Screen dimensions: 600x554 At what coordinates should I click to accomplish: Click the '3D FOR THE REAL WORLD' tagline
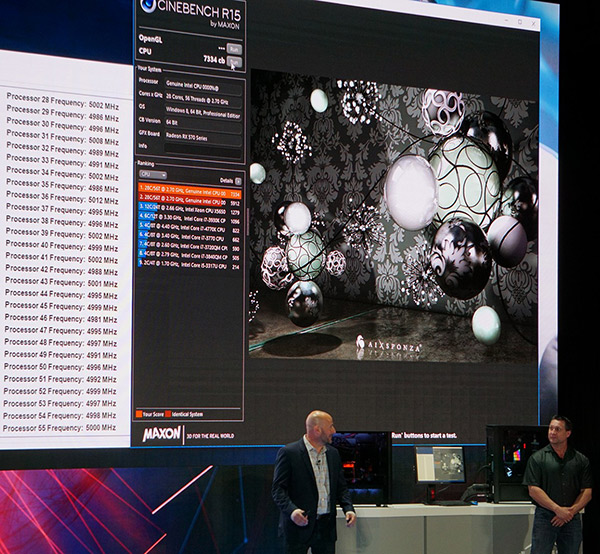[210, 436]
